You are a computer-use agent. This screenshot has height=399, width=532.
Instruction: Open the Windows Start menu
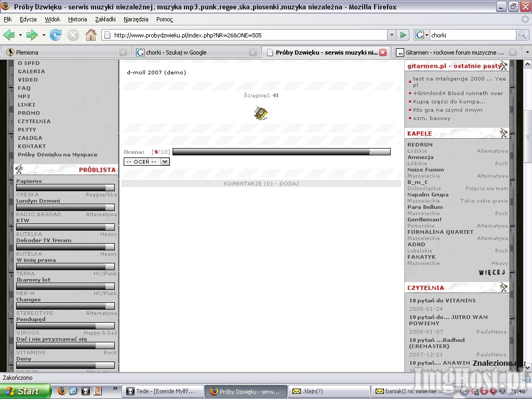[25, 391]
